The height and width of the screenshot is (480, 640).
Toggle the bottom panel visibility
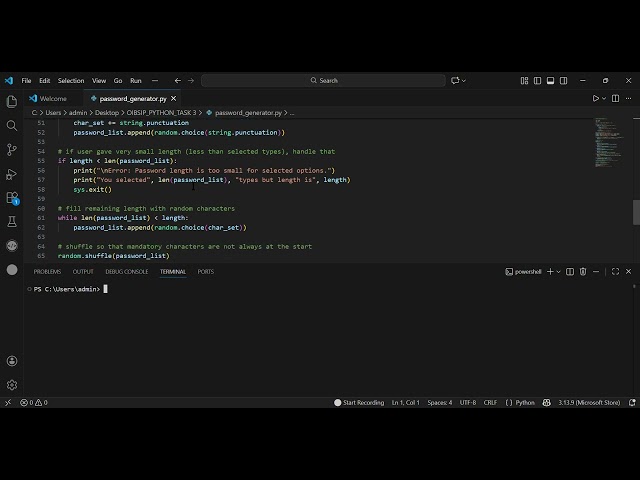coord(551,80)
